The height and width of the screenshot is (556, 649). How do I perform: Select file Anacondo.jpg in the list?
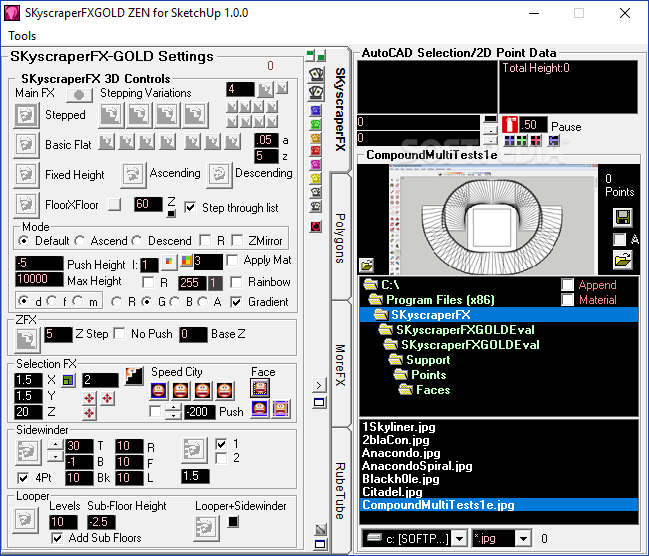401,453
